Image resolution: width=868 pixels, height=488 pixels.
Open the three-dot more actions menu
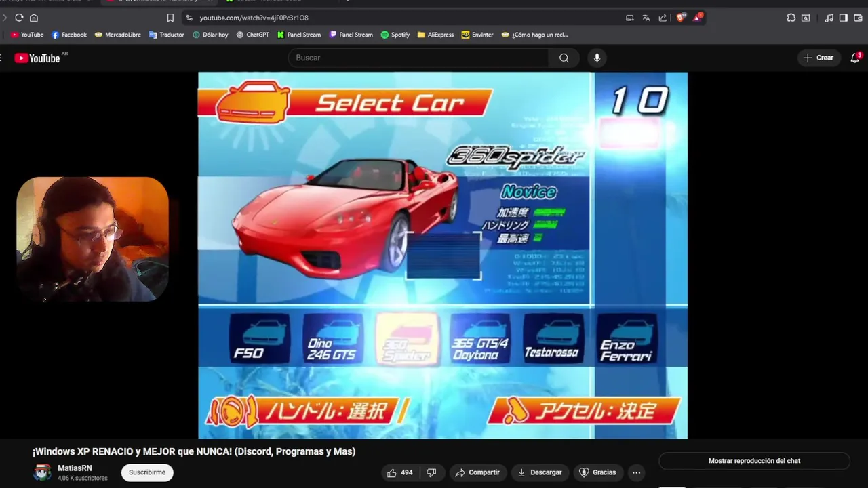click(636, 472)
